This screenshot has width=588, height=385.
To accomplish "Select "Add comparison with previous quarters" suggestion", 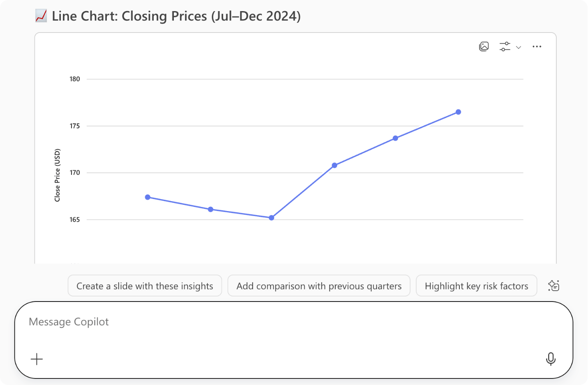I will 319,286.
